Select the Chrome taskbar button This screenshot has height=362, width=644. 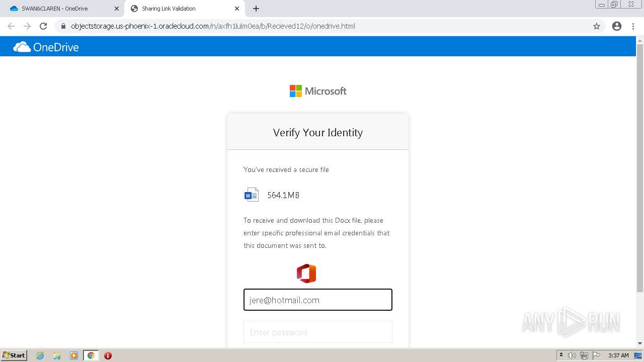(91, 355)
